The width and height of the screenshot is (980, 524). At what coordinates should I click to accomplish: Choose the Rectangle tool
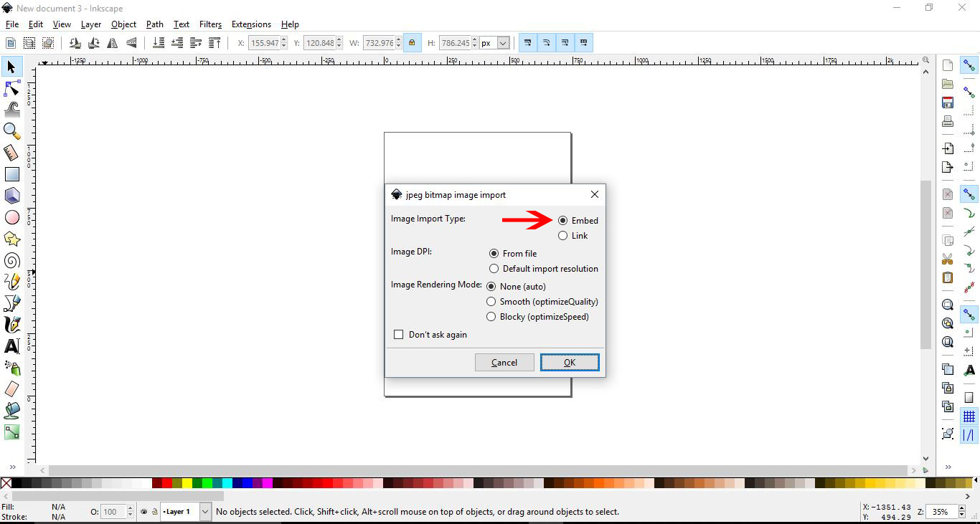click(x=11, y=174)
